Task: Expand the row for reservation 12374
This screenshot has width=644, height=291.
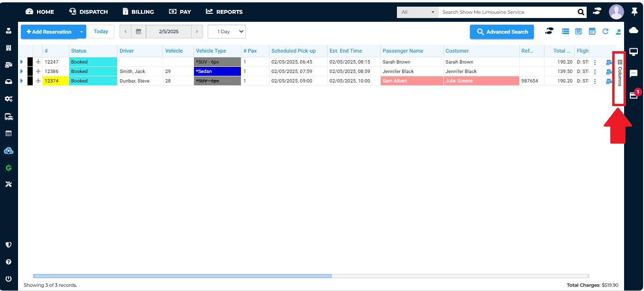Action: coord(21,81)
